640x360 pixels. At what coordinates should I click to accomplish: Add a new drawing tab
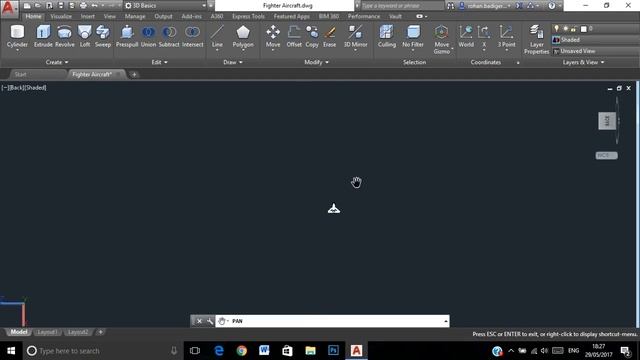[134, 74]
